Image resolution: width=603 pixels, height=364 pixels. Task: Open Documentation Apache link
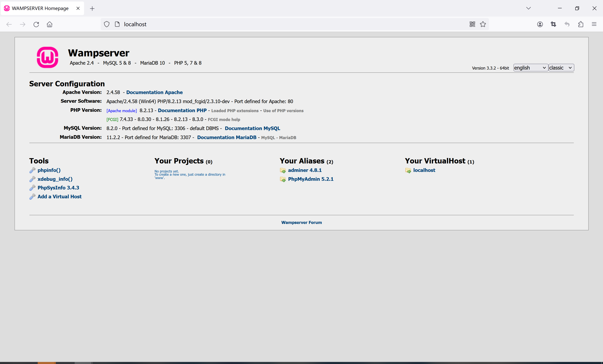tap(154, 92)
